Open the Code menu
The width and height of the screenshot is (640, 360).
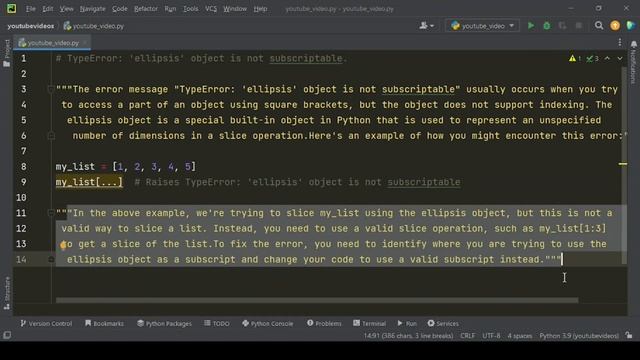click(x=120, y=9)
